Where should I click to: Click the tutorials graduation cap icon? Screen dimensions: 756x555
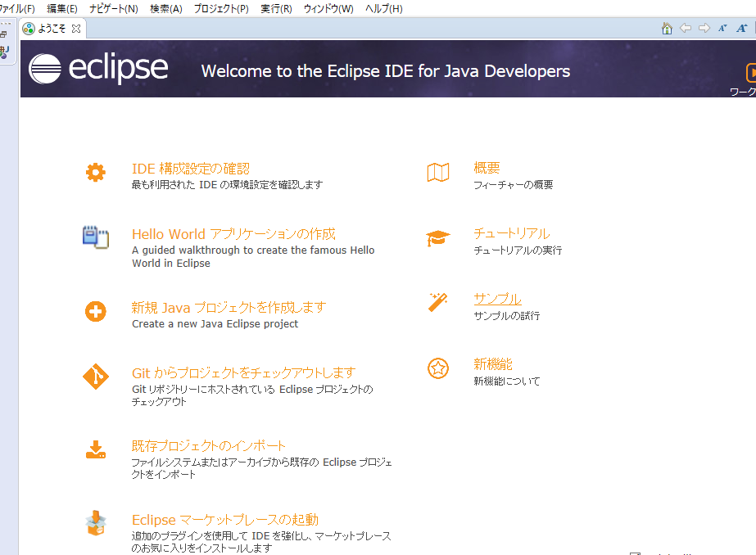click(x=437, y=238)
